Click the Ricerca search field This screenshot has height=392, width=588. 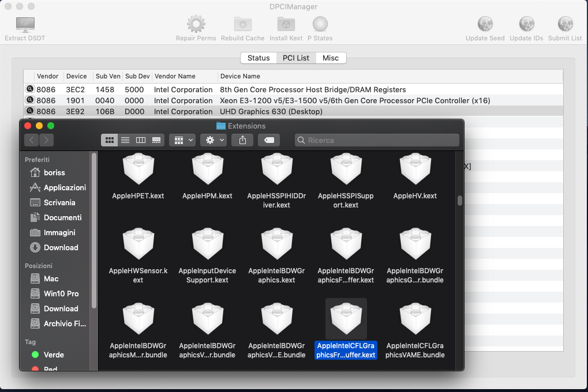pos(377,140)
